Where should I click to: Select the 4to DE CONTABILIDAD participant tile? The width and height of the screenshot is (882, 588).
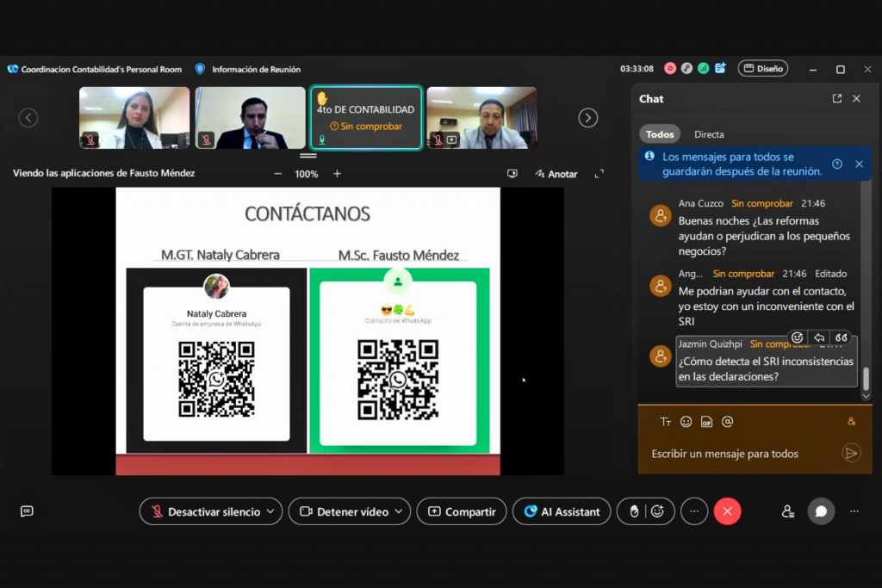click(x=365, y=117)
